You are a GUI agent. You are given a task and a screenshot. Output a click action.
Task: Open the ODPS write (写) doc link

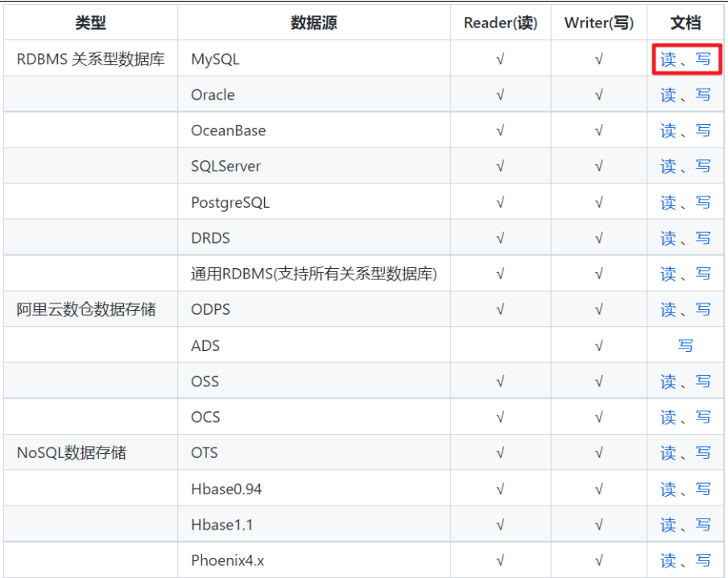(703, 310)
